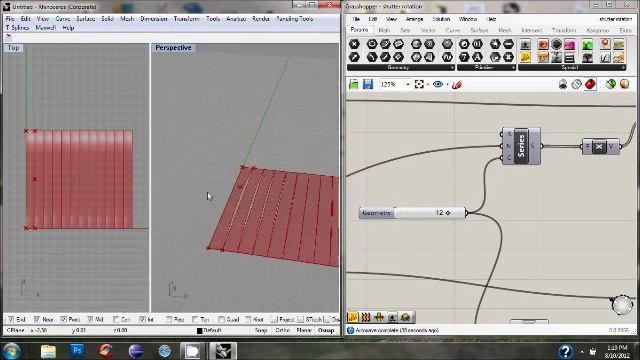
Task: Toggle the Osnap button in Rhino status bar
Action: pos(326,330)
